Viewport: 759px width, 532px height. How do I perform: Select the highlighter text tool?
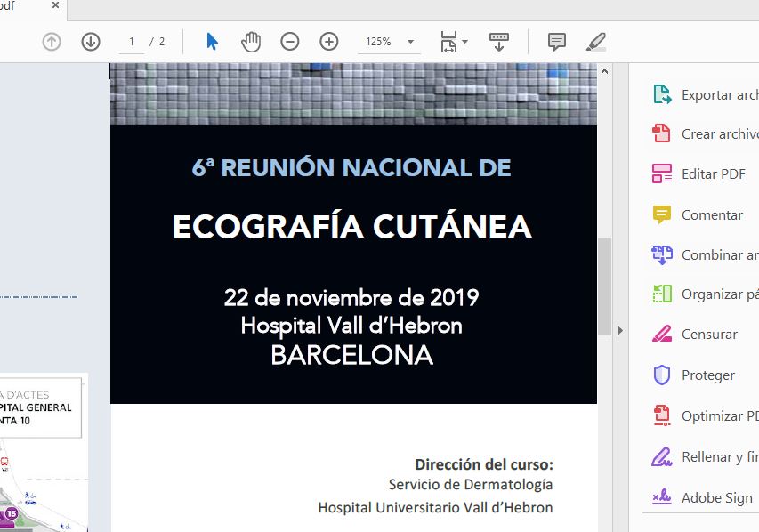coord(596,42)
